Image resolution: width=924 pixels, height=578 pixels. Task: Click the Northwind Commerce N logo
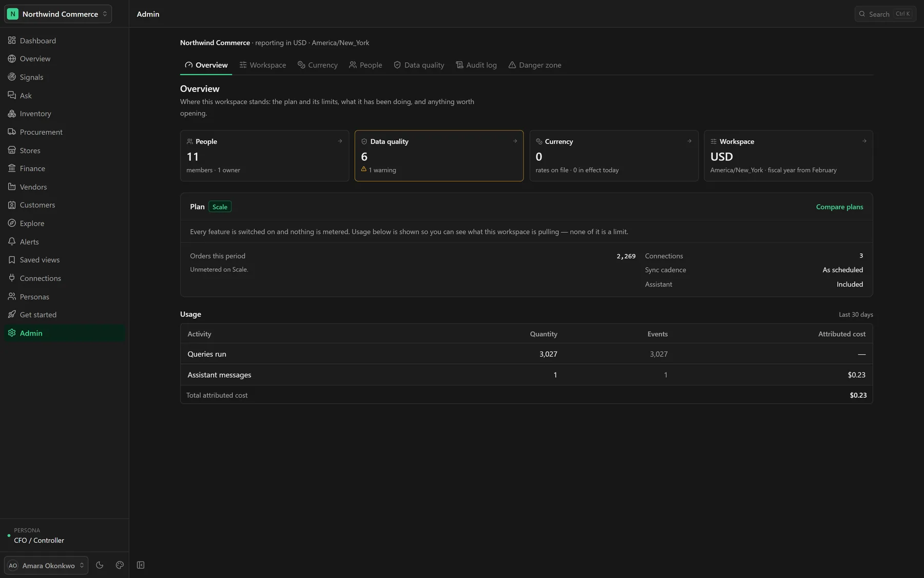[x=12, y=14]
